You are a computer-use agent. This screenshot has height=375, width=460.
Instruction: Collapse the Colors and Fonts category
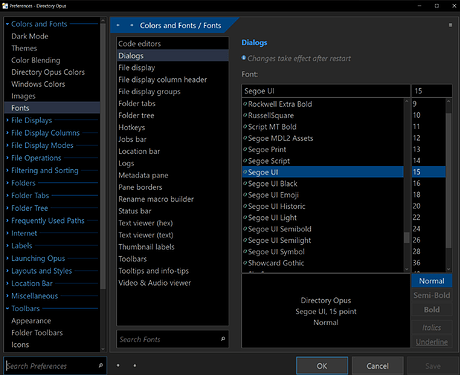point(7,24)
